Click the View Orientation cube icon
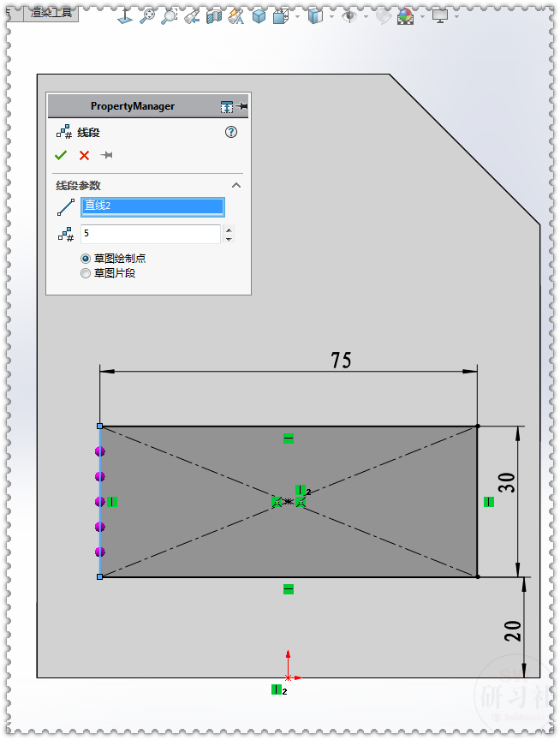Image resolution: width=560 pixels, height=740 pixels. pos(259,16)
